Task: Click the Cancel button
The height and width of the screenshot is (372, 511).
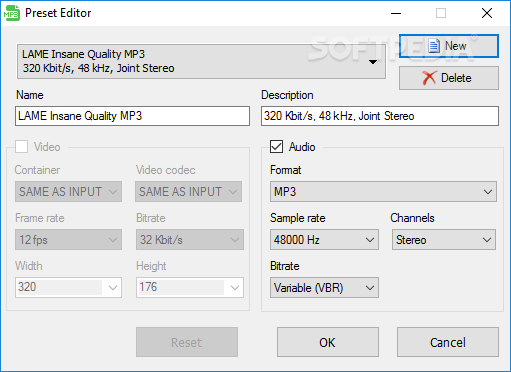Action: click(448, 342)
